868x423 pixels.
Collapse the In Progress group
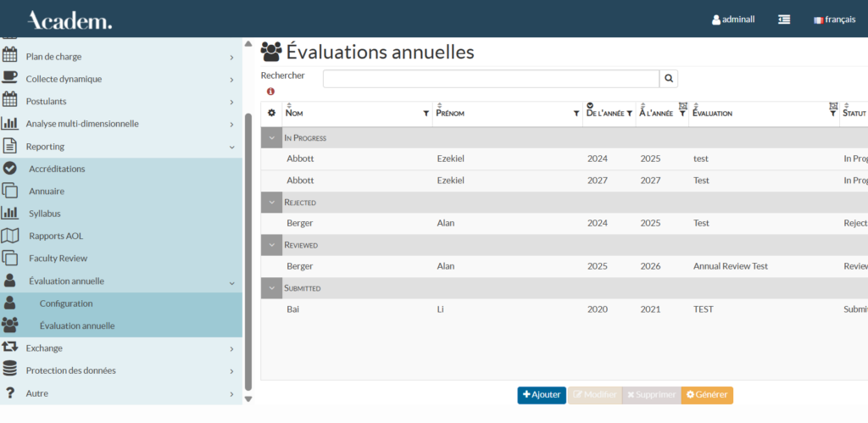point(272,137)
